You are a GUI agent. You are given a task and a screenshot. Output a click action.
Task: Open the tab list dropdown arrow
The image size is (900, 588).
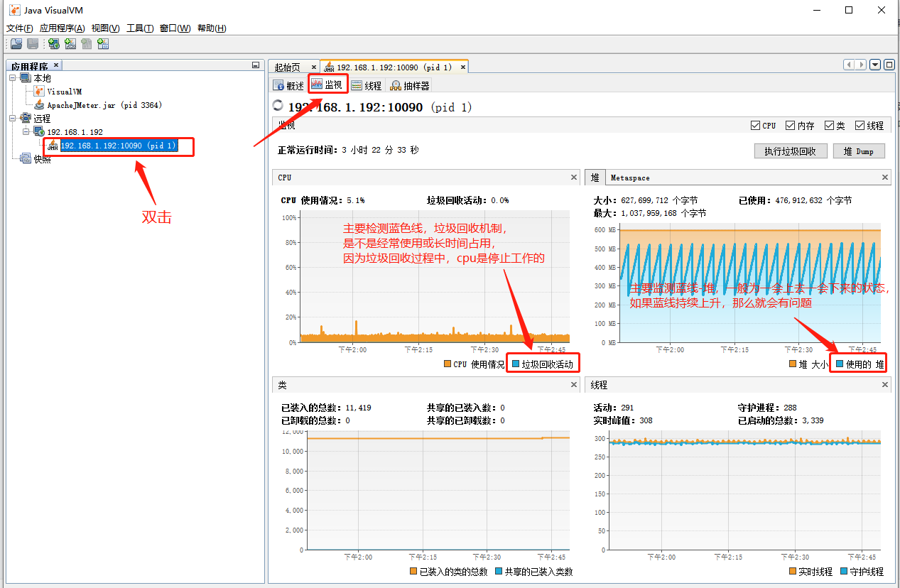click(x=874, y=65)
